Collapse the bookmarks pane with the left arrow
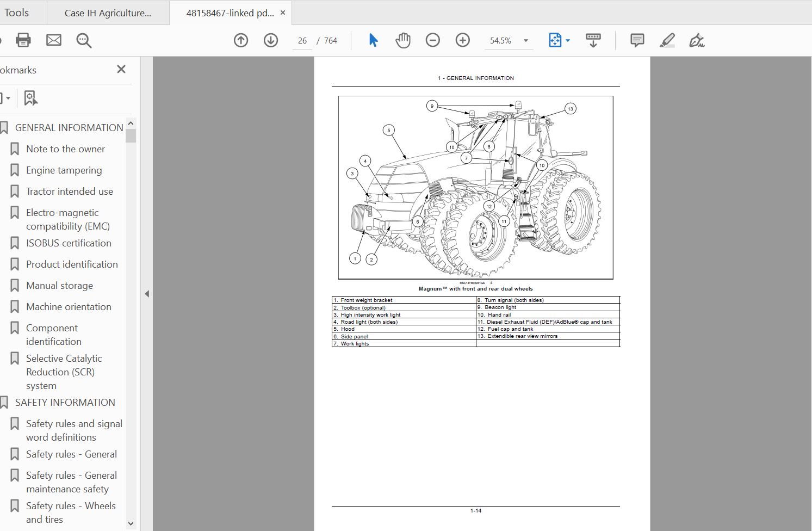This screenshot has height=531, width=812. [147, 294]
